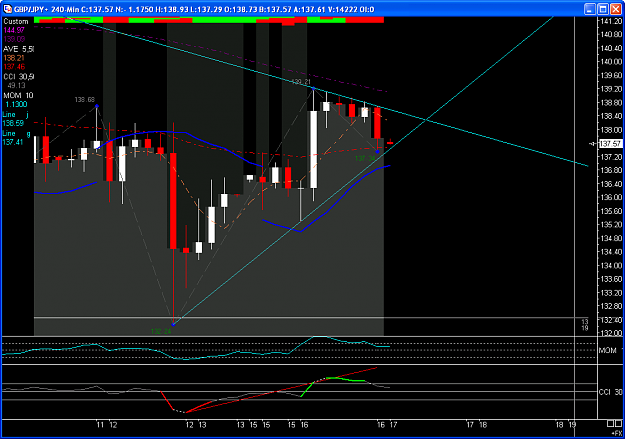Click the 138.68 swing high annotation
This screenshot has width=625, height=439.
(x=85, y=100)
